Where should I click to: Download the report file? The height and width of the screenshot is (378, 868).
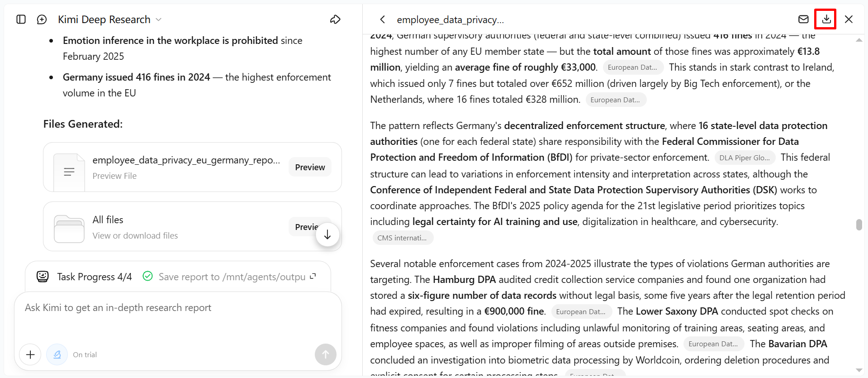[826, 19]
